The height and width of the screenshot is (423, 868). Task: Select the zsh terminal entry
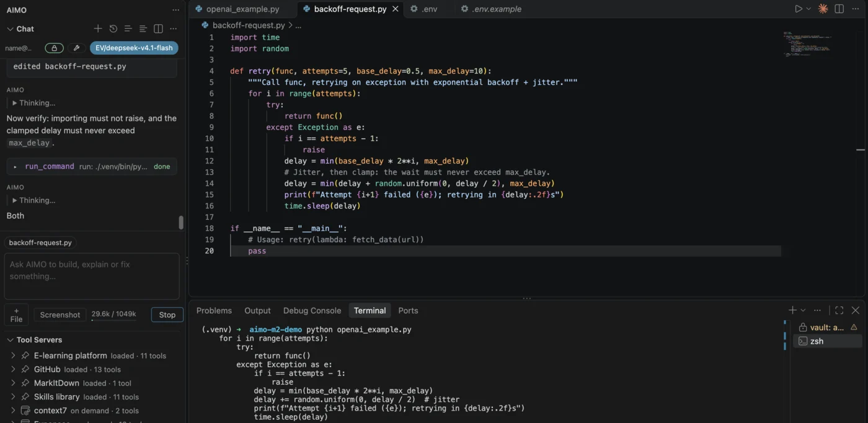coord(828,341)
